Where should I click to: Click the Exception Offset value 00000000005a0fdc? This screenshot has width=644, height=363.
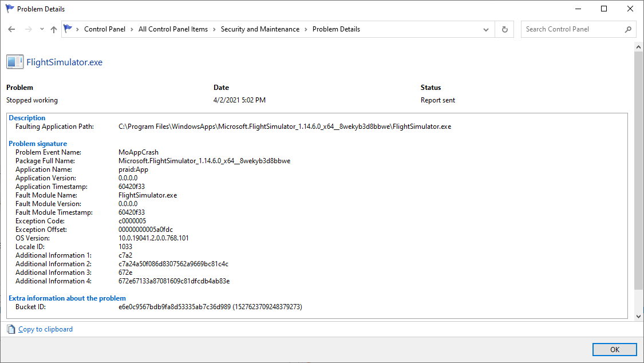click(146, 230)
